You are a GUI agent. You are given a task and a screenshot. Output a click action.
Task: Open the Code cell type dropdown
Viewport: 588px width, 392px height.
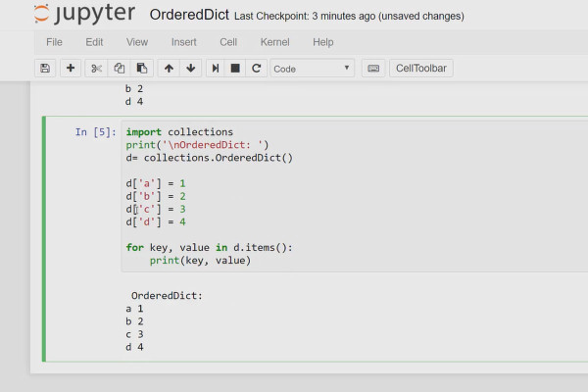[x=313, y=69]
